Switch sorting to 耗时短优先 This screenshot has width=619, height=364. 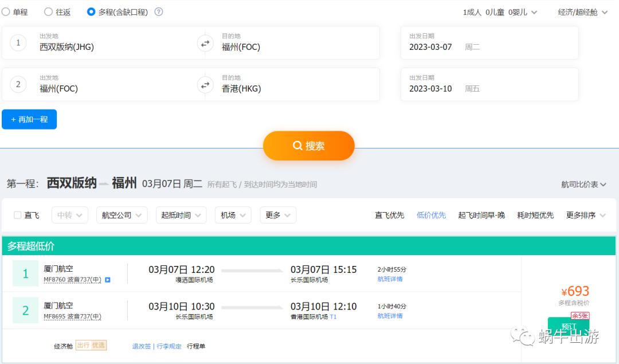(x=535, y=215)
